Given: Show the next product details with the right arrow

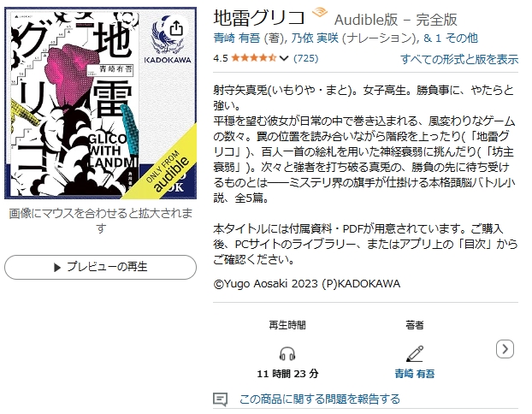Looking at the screenshot, I should click(x=505, y=349).
